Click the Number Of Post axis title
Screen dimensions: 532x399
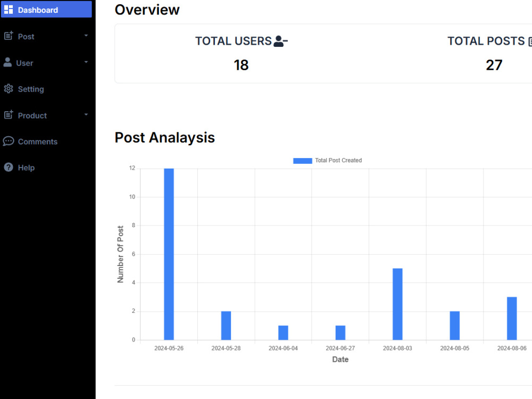coord(120,254)
